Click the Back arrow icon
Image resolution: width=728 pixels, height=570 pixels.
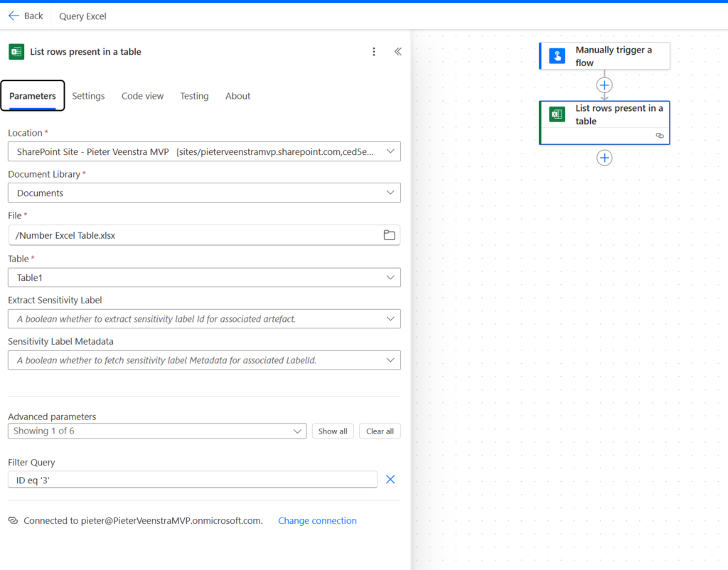pos(14,16)
